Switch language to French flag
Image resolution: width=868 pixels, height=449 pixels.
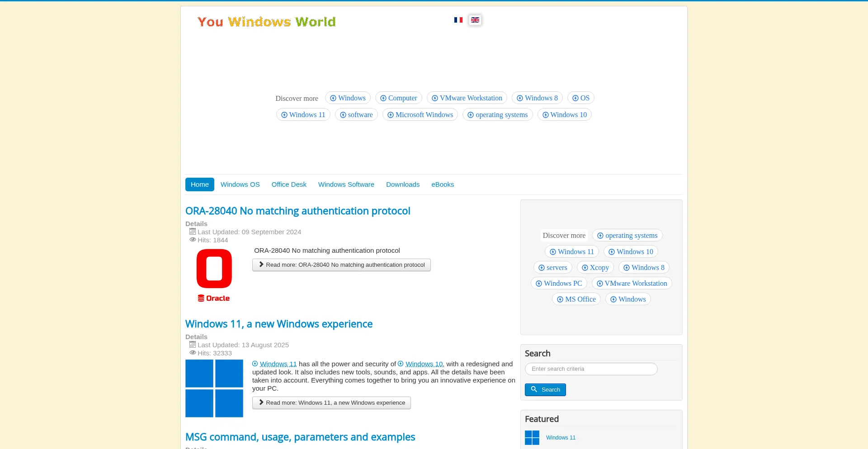click(x=458, y=20)
